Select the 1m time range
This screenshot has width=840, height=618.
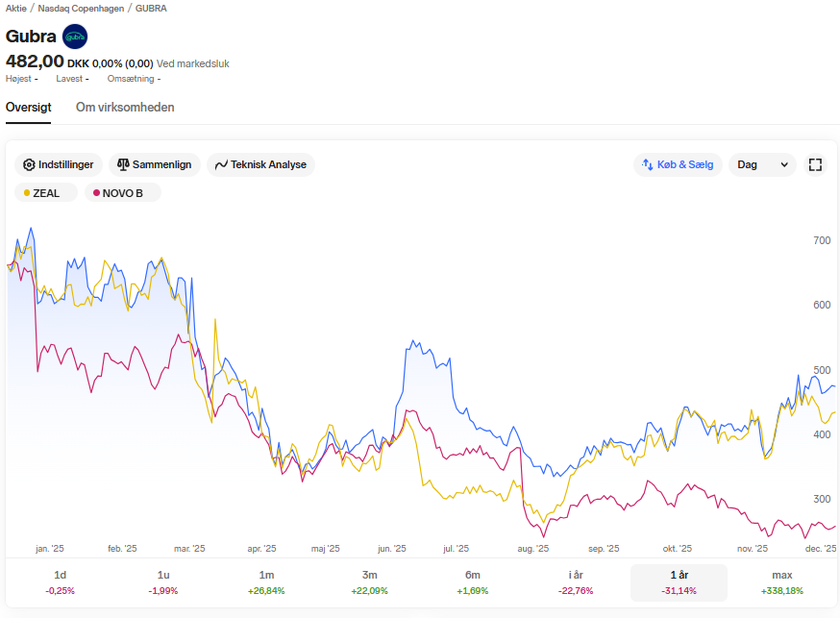266,582
